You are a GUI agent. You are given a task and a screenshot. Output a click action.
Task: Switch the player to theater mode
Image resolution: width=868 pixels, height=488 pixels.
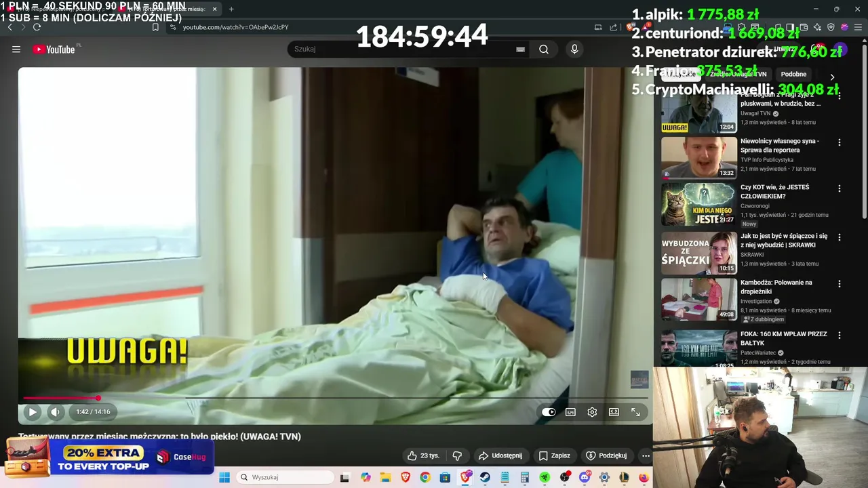coord(614,412)
